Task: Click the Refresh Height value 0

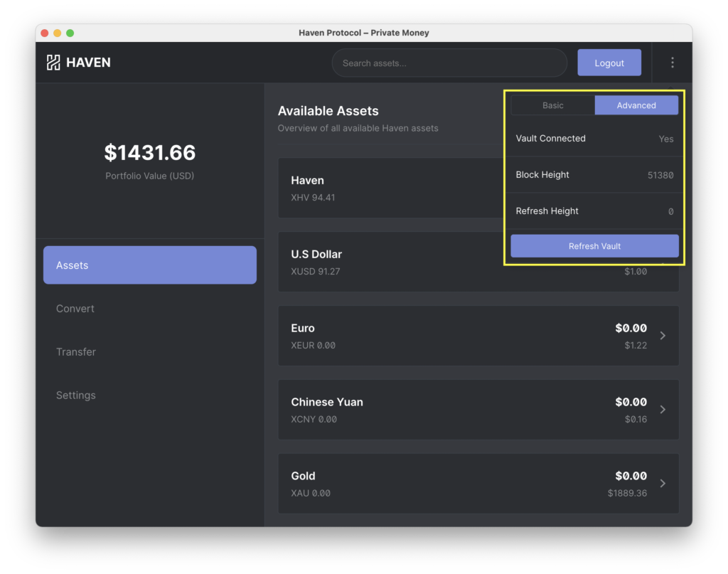Action: (671, 211)
